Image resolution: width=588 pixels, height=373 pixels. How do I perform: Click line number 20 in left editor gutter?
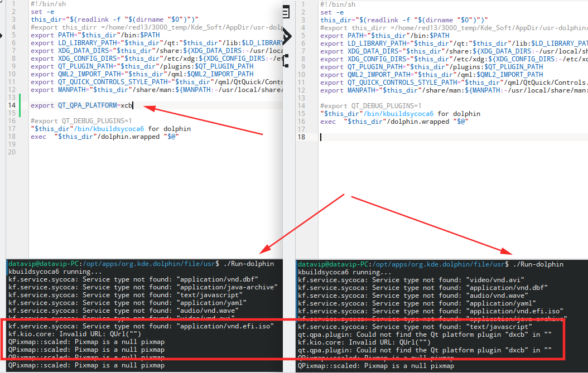(x=12, y=152)
